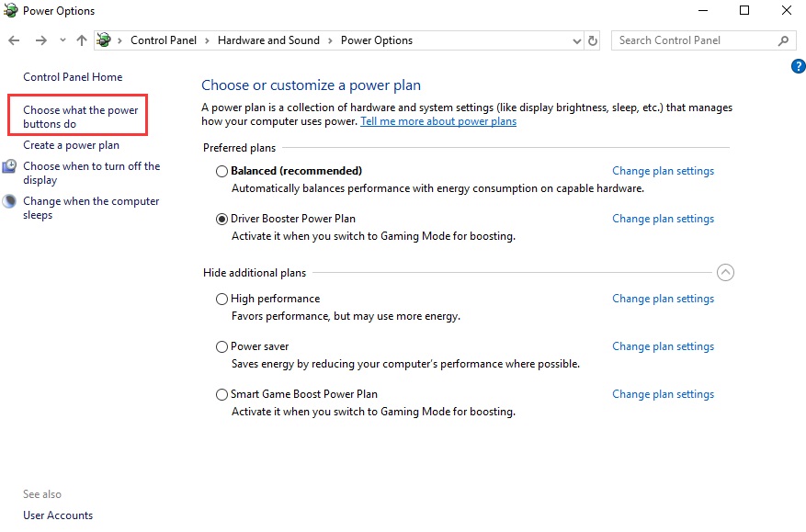Screen dimensions: 806x532
Task: Collapse additional plans with circular chevron
Action: point(725,272)
